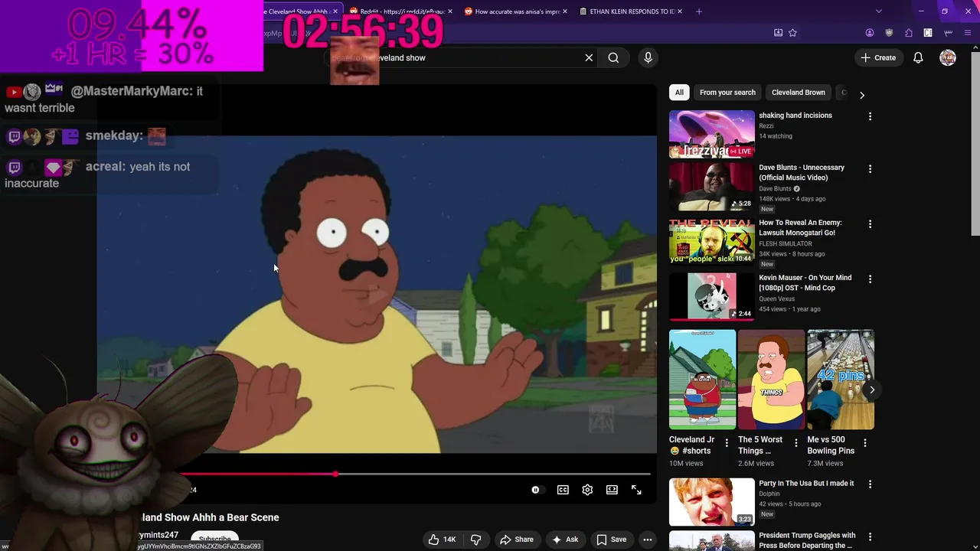Image resolution: width=980 pixels, height=551 pixels.
Task: Open the picture-in-picture toolbar icon
Action: (x=778, y=33)
